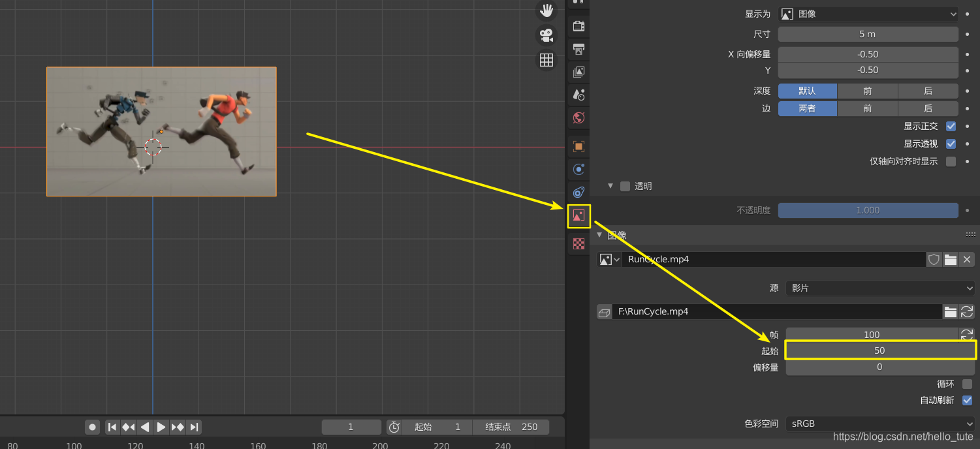
Task: Set 深度 depth to 后
Action: tap(928, 91)
